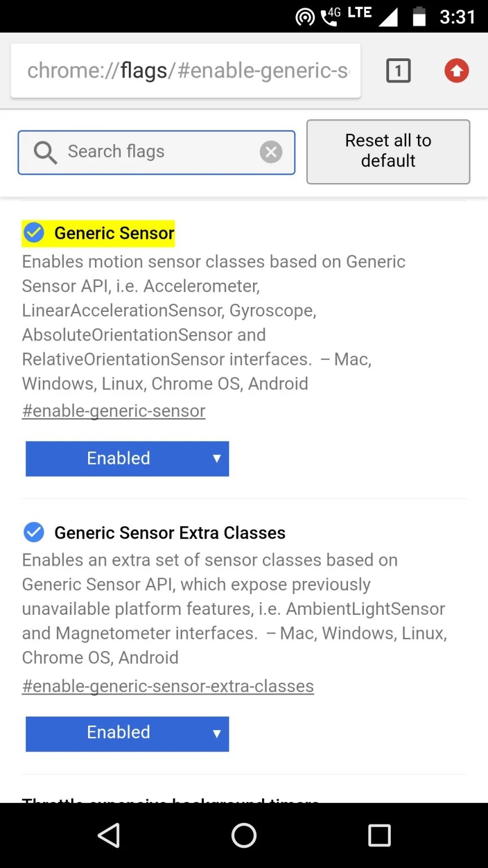
Task: Open the #enable-generic-sensor-extra-classes link
Action: pos(168,686)
